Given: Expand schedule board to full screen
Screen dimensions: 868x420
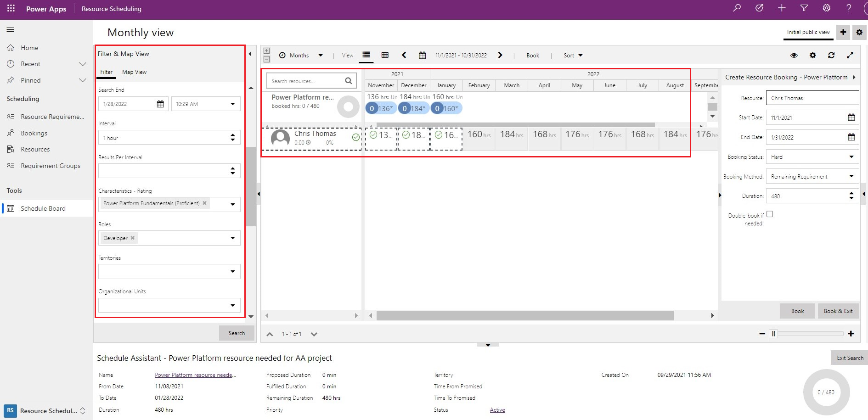Looking at the screenshot, I should (x=850, y=55).
